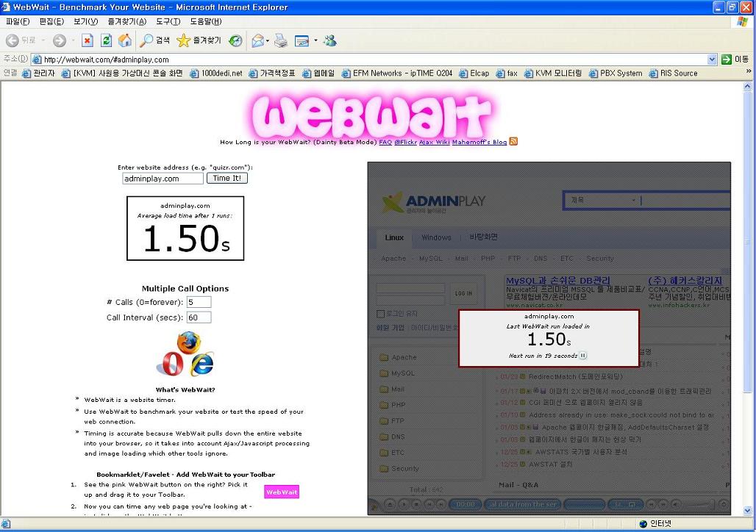Image resolution: width=756 pixels, height=532 pixels.
Task: Click the 인터넷 zone status bar entry
Action: click(655, 523)
